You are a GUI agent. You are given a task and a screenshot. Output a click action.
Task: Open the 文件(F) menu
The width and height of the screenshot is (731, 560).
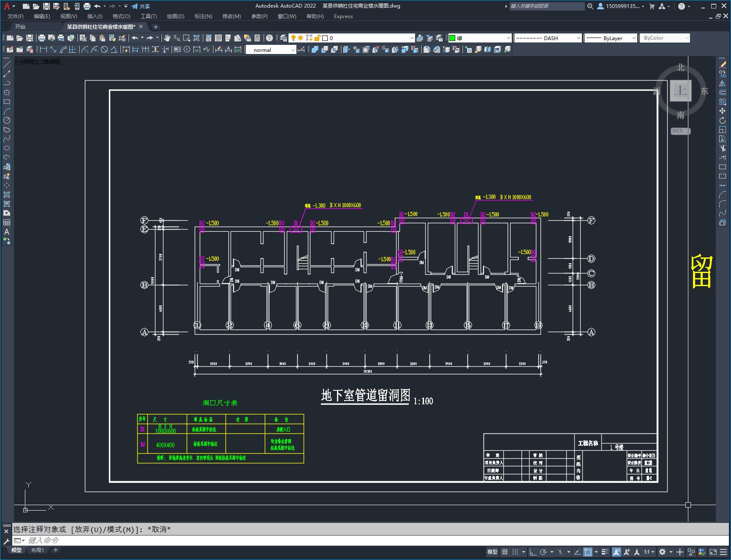coord(16,16)
